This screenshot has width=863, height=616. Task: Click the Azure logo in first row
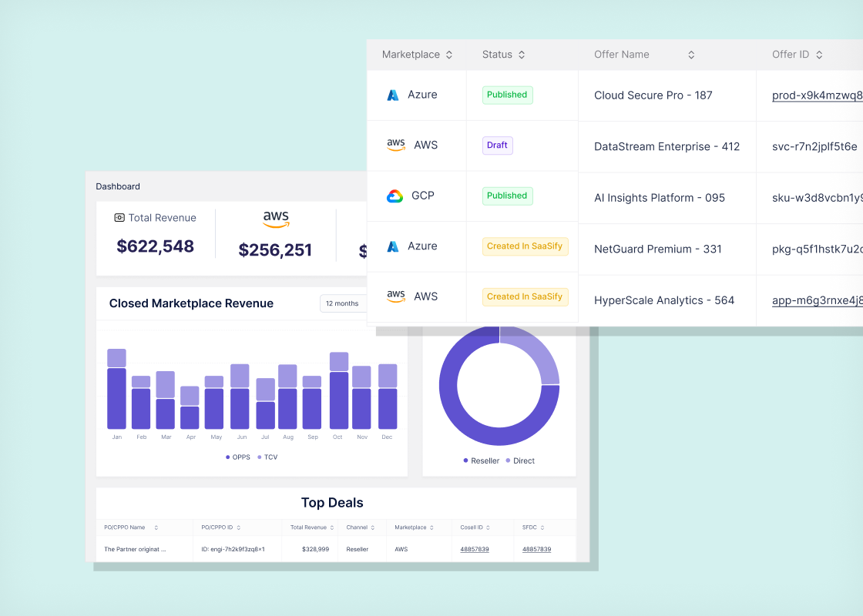click(x=392, y=95)
